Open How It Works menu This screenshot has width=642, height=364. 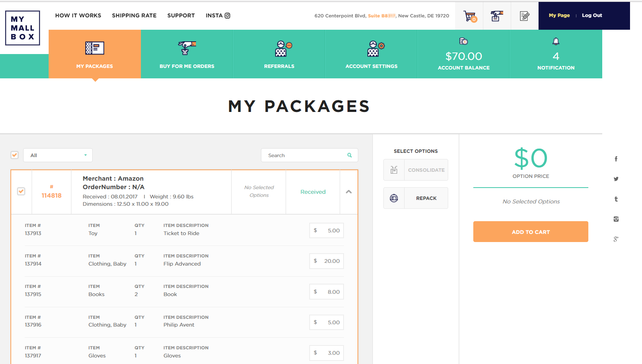coord(78,15)
